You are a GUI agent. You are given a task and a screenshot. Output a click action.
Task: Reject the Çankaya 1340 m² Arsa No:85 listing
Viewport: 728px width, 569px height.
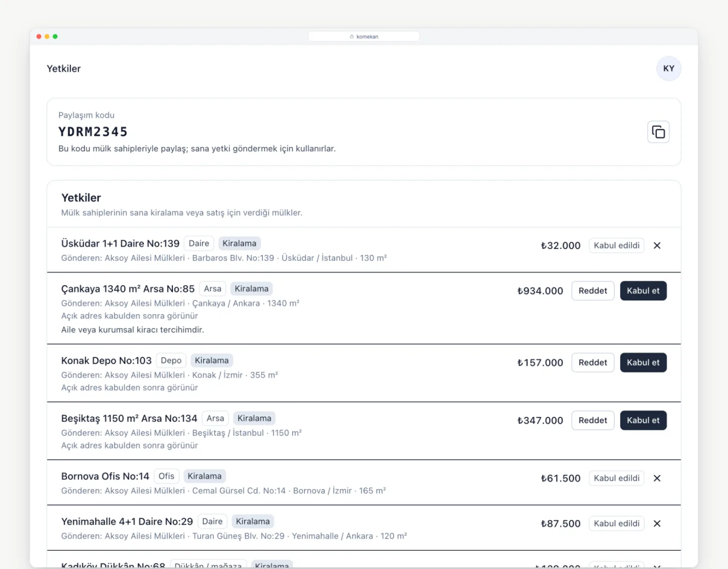click(593, 291)
